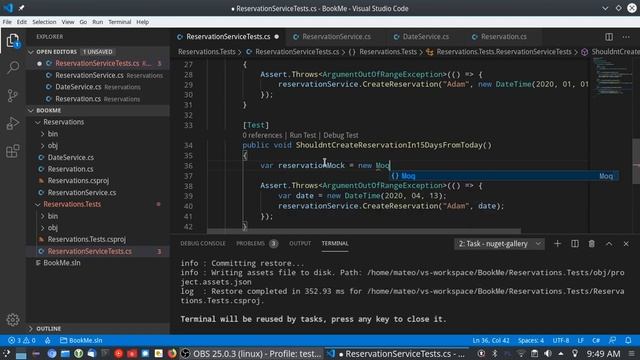Open the Source Control view

tap(13, 96)
